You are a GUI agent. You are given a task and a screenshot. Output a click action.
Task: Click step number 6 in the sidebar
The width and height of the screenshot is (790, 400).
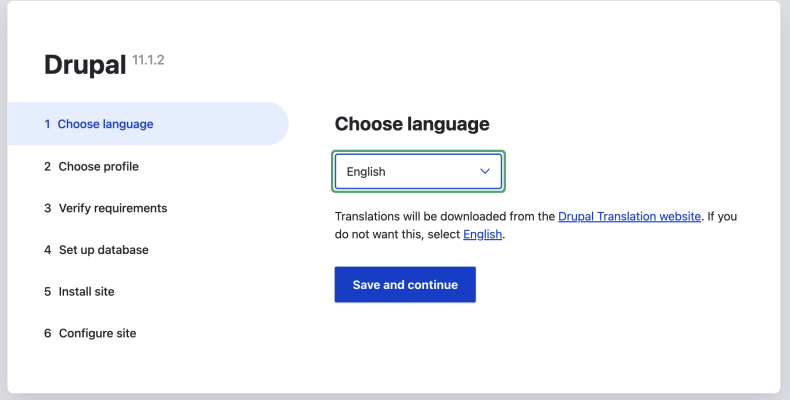point(47,333)
